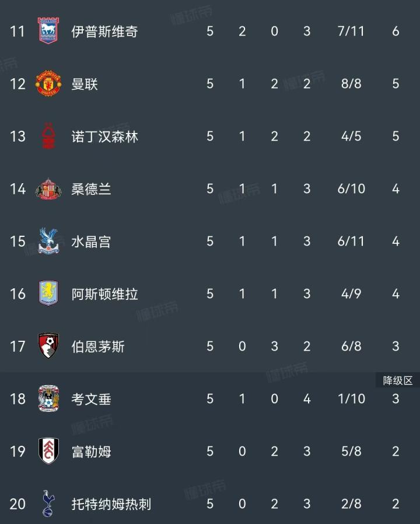Open team page for 曼联

[x=85, y=84]
